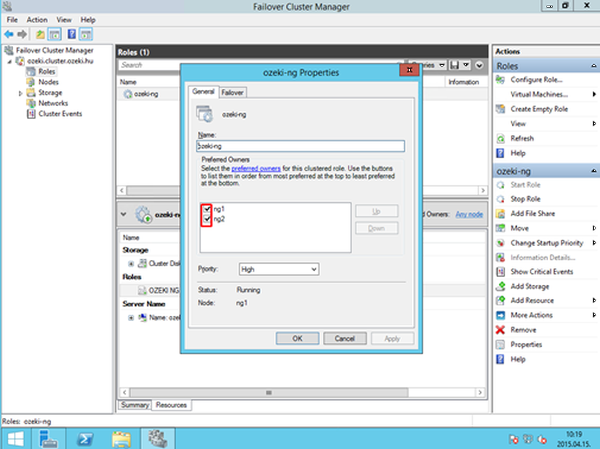This screenshot has height=449, width=600.
Task: Click the Back arrow toolbar icon
Action: (8, 34)
